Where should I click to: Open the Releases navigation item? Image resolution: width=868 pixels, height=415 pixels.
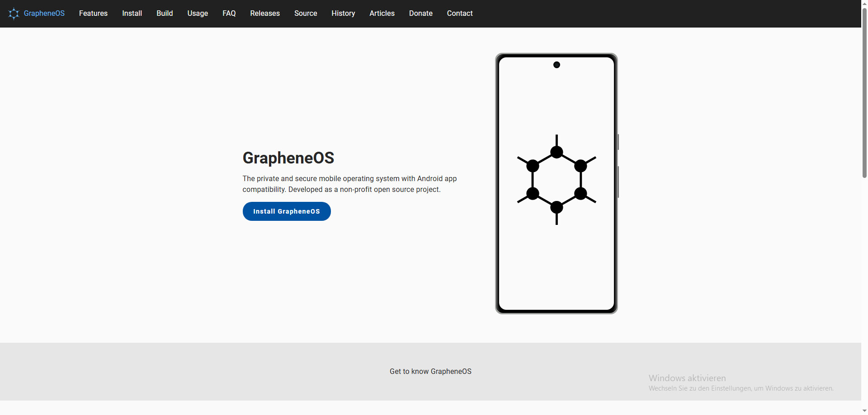point(265,14)
